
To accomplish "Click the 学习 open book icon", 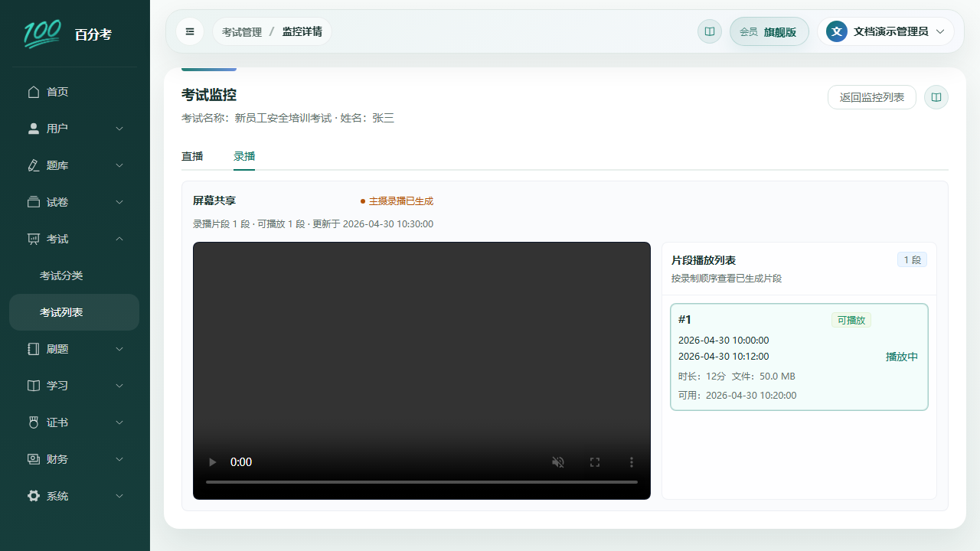I will (34, 386).
